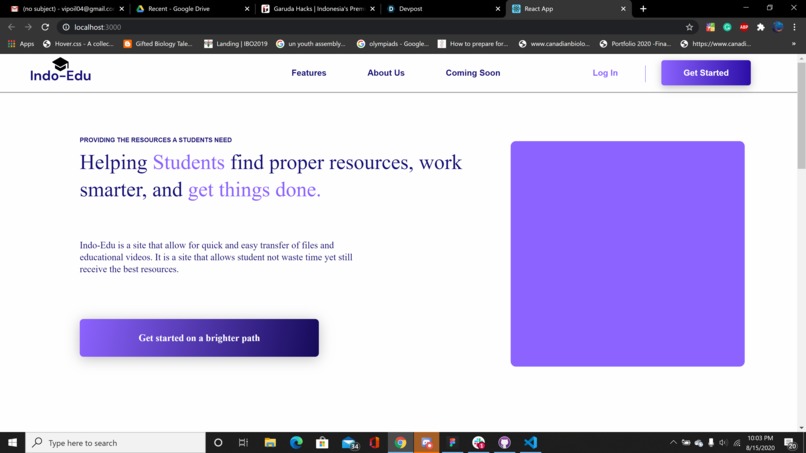Open Cortana circle on taskbar
The width and height of the screenshot is (806, 453).
218,443
